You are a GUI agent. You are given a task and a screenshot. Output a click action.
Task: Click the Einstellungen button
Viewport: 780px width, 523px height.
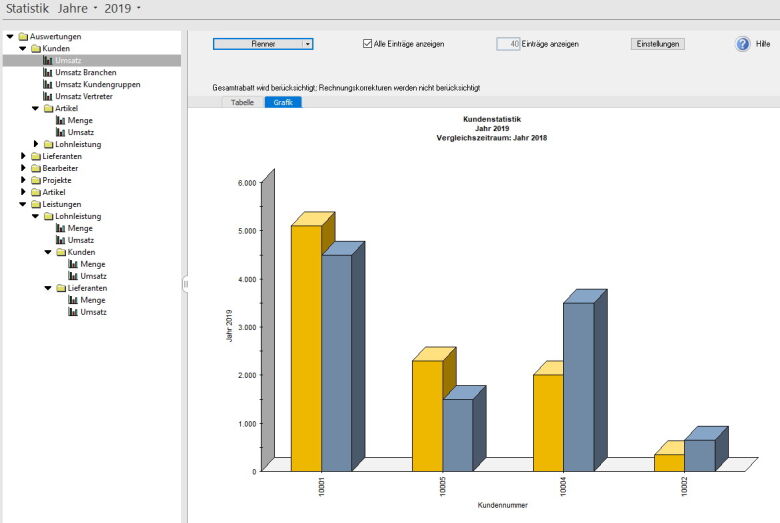tap(658, 44)
